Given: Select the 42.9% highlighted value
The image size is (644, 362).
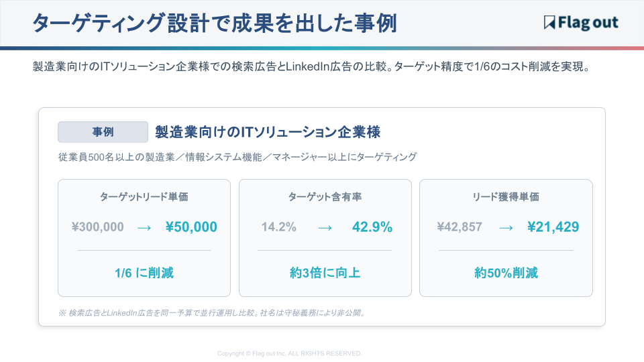Looking at the screenshot, I should [x=372, y=227].
